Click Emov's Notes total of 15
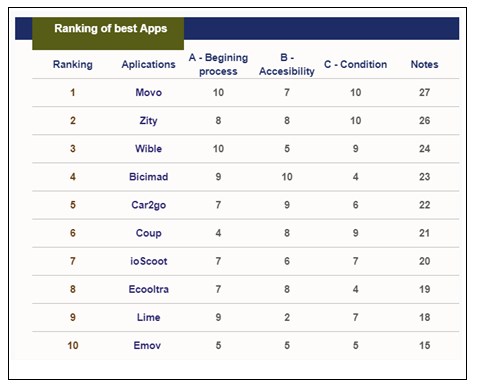477x387 pixels. click(x=424, y=345)
